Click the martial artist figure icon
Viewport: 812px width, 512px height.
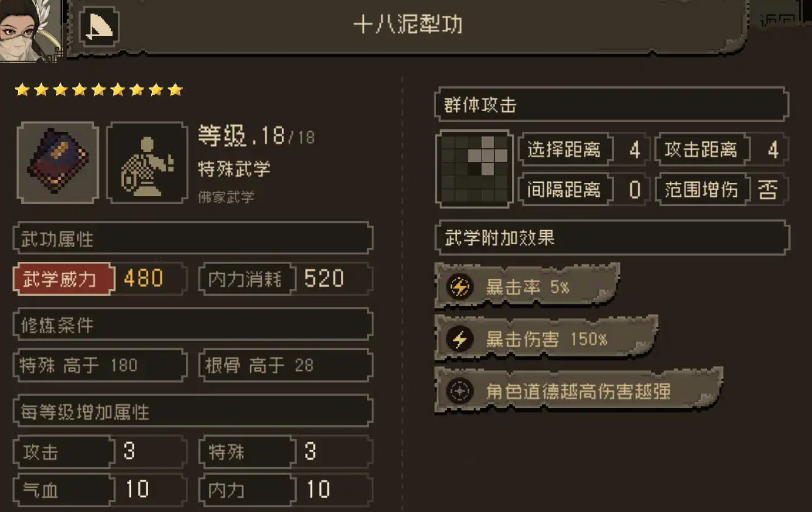coord(147,162)
